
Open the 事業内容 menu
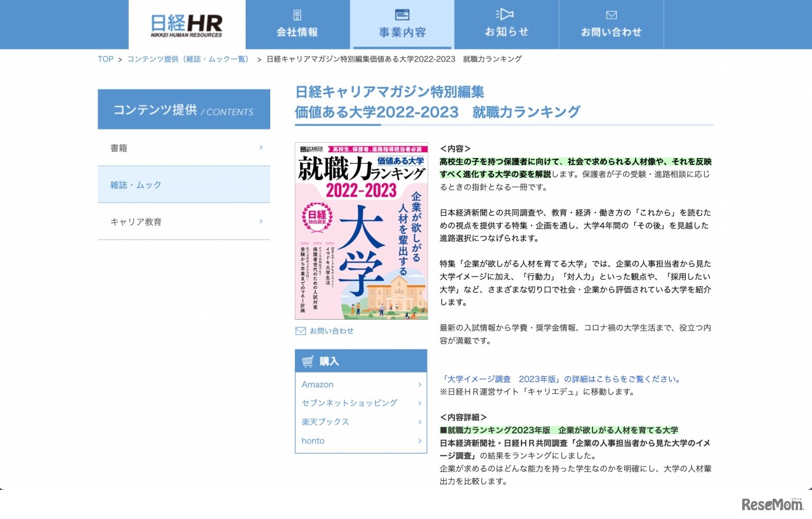(402, 25)
